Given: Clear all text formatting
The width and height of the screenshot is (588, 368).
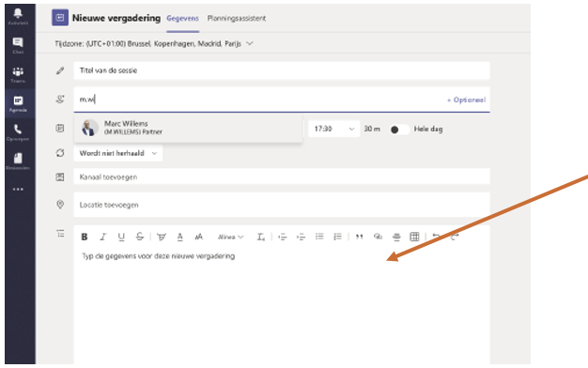Looking at the screenshot, I should 260,237.
